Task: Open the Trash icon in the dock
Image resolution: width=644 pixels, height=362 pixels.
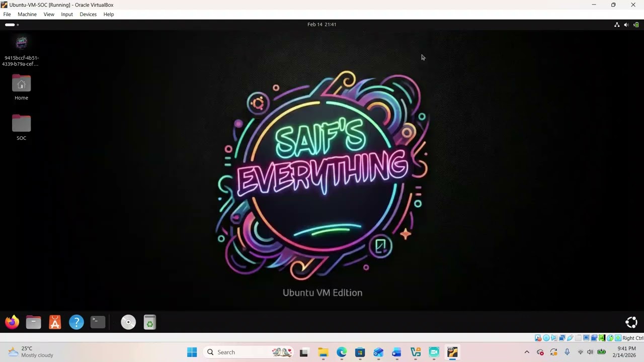Action: [150, 322]
